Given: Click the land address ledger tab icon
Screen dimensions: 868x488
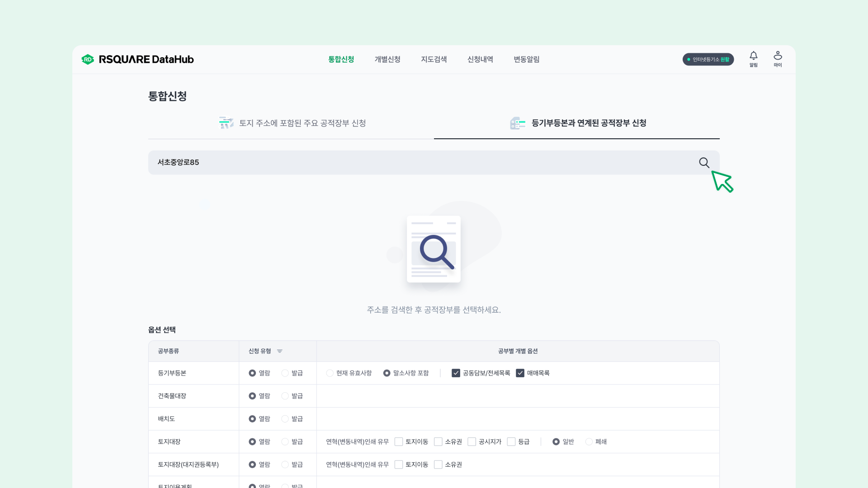Looking at the screenshot, I should [x=226, y=123].
